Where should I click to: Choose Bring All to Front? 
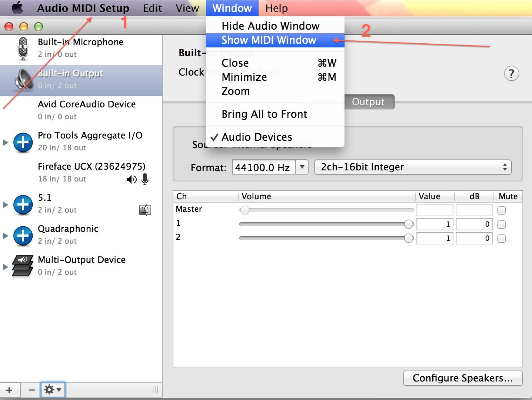[x=275, y=114]
